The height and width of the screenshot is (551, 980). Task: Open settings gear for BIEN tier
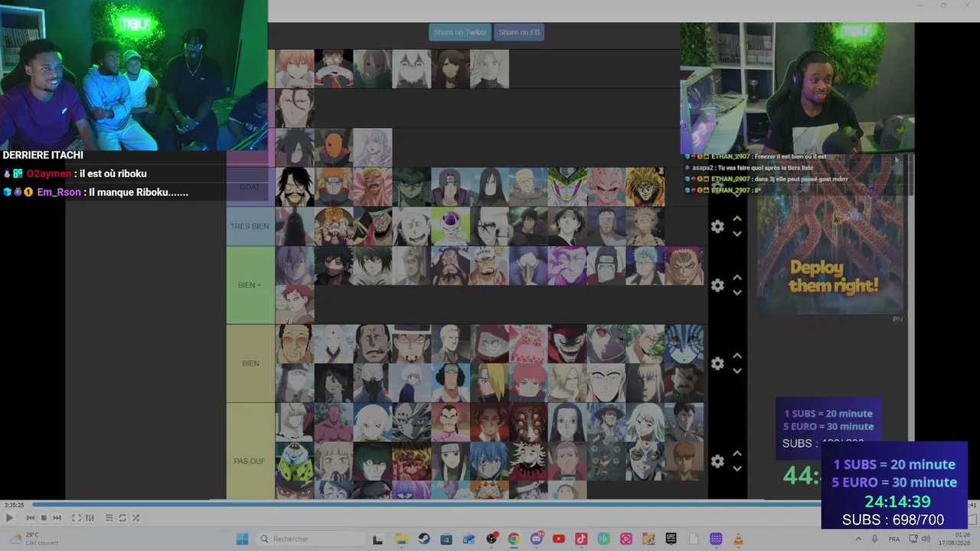coord(717,364)
